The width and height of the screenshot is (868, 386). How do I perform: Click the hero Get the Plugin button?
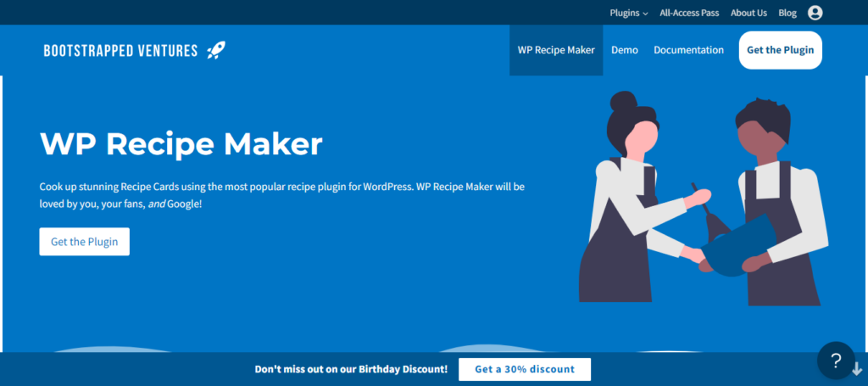[84, 242]
